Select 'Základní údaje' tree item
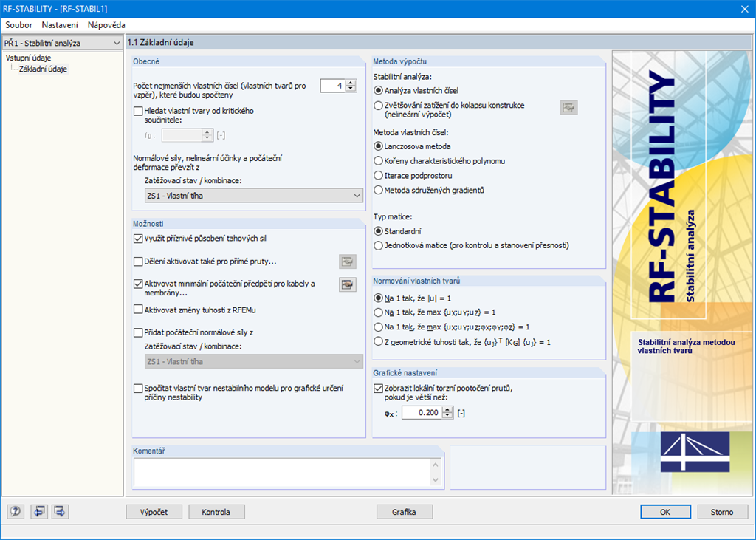 44,69
